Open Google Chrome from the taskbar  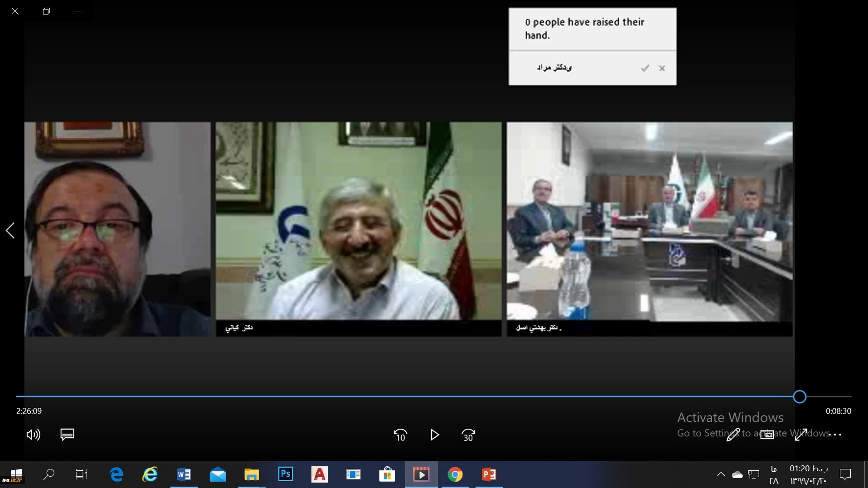point(455,474)
